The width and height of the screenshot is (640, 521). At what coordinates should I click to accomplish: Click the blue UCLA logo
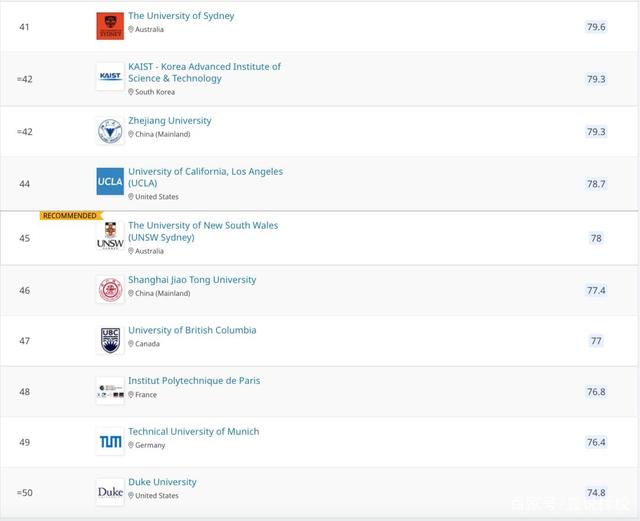(110, 181)
